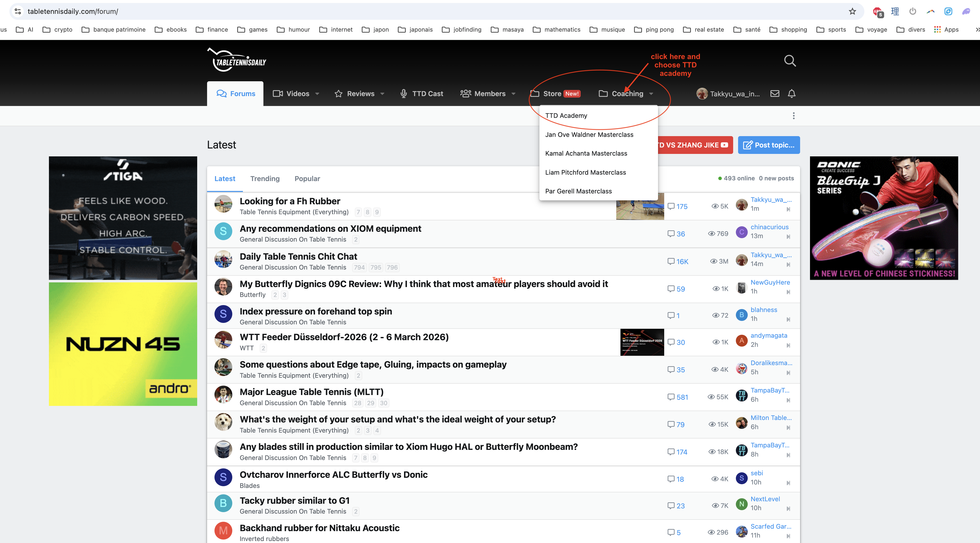Open thread Any recommendations on XIOM equipment

tap(330, 229)
